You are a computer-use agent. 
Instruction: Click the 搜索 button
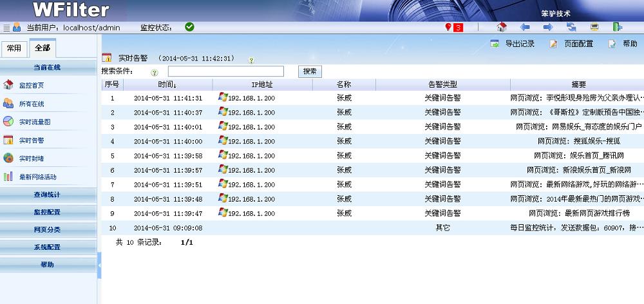coord(310,71)
